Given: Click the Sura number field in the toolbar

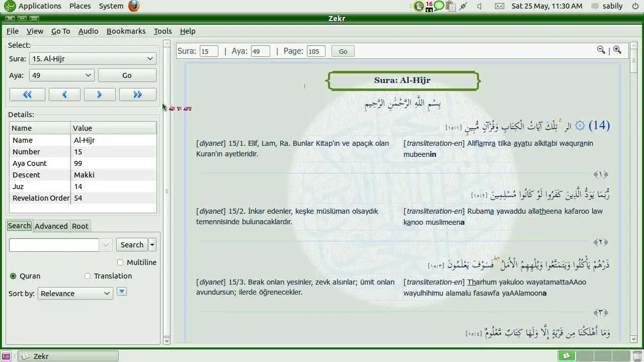Looking at the screenshot, I should [x=209, y=51].
